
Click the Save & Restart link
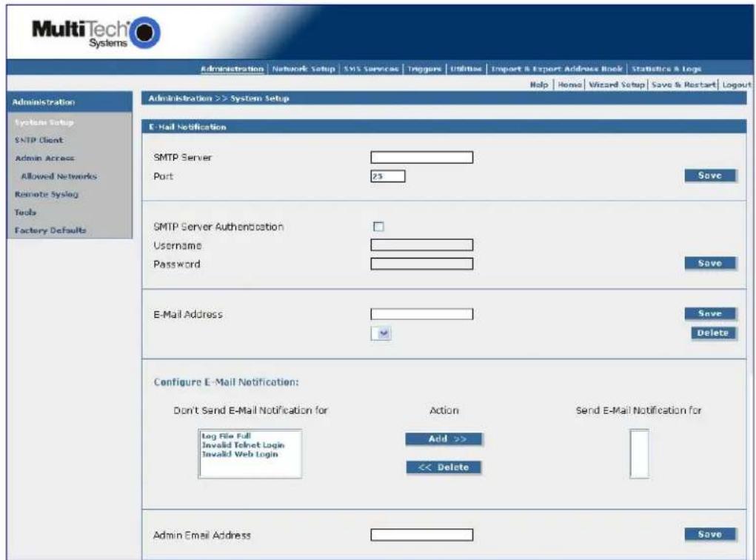683,85
